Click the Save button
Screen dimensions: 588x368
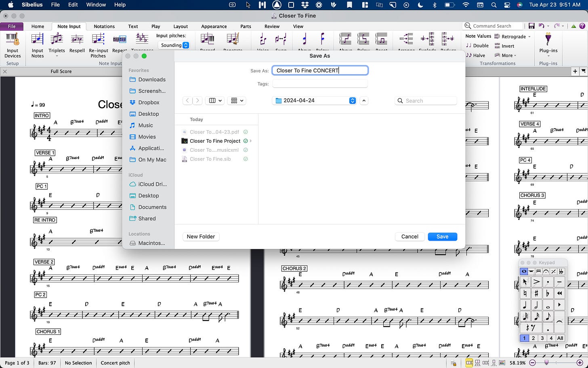click(442, 237)
